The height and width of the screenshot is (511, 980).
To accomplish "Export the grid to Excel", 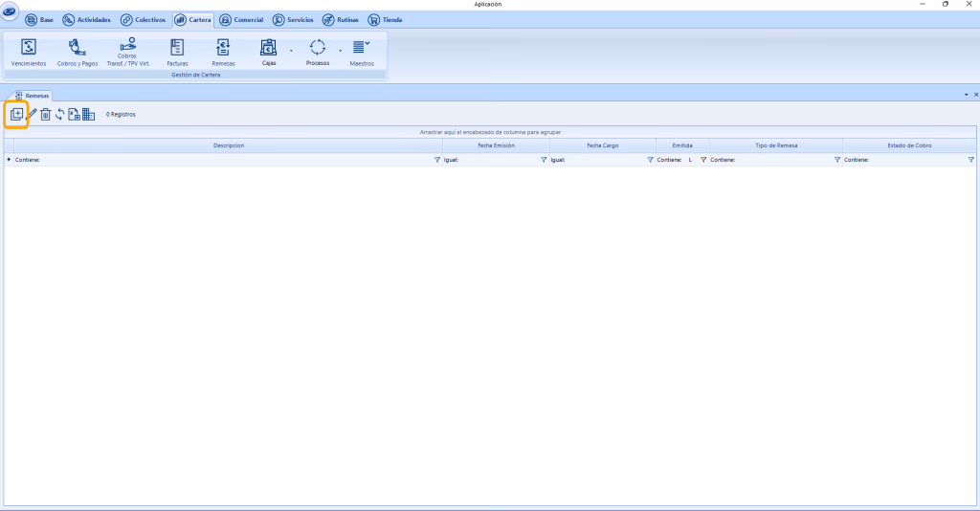I will point(74,114).
